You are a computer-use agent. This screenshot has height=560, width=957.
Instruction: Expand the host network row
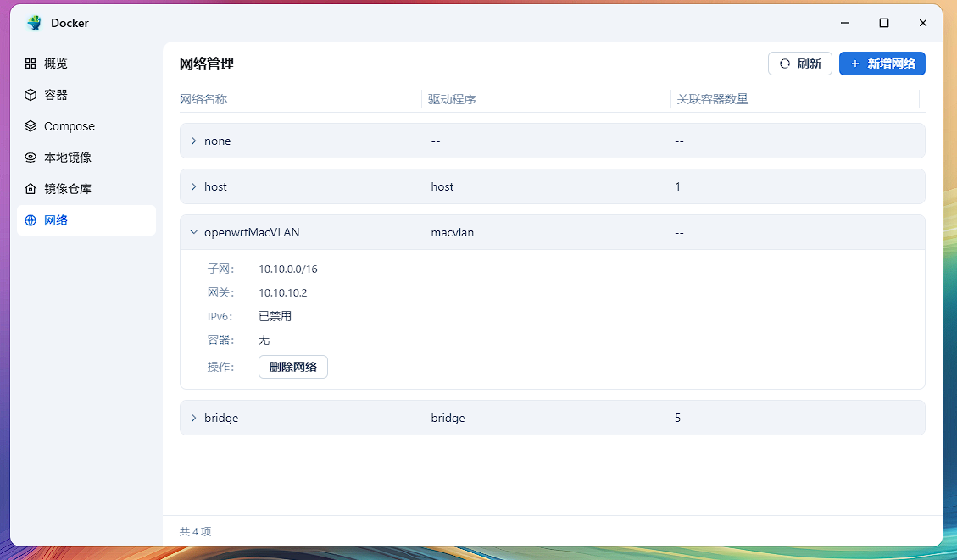pos(193,186)
